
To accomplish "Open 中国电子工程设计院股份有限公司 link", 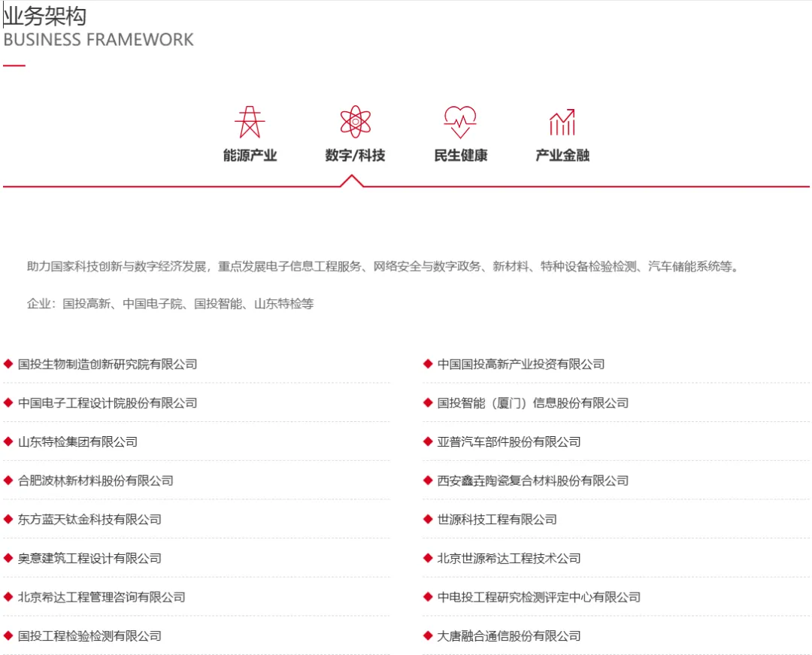I will (108, 403).
